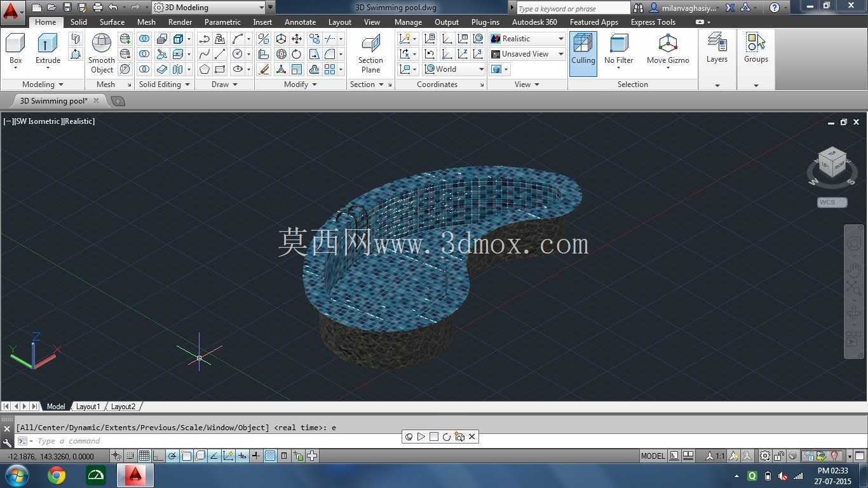Click the Realistic viewport style label
Image resolution: width=868 pixels, height=488 pixels.
pos(79,121)
